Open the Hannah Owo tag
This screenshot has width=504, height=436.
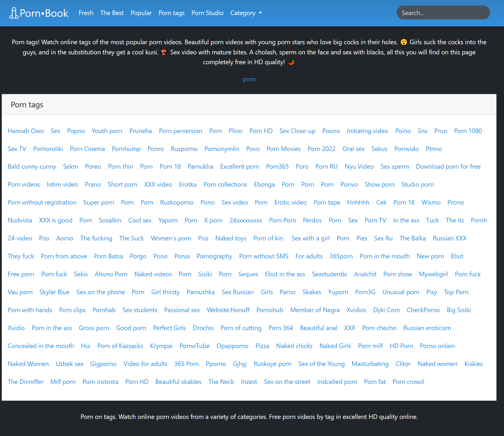tap(26, 131)
